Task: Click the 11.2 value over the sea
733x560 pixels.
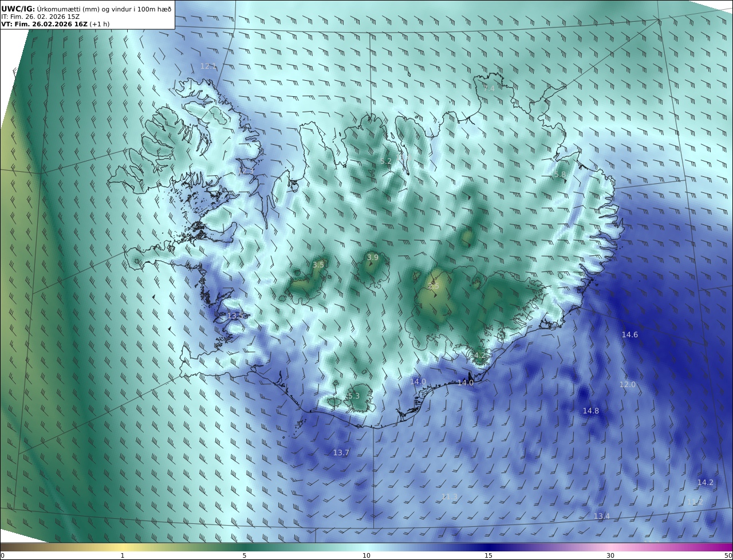Action: tap(695, 502)
